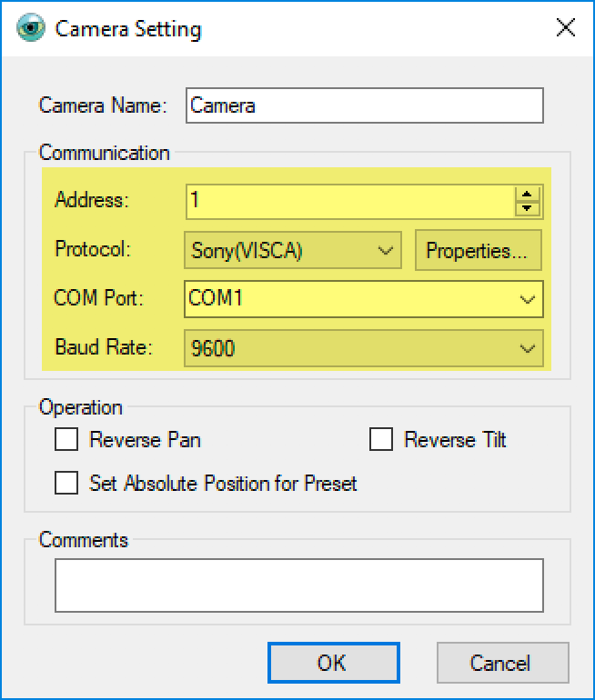This screenshot has height=700, width=595.
Task: Click the Reverse Pan label text
Action: [145, 439]
